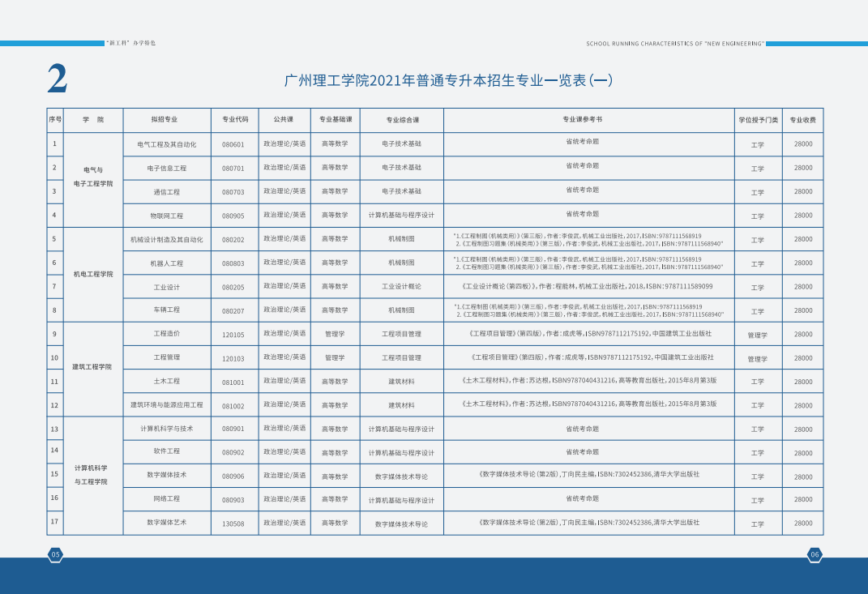Click major code 080902
868x594 pixels.
tap(233, 453)
